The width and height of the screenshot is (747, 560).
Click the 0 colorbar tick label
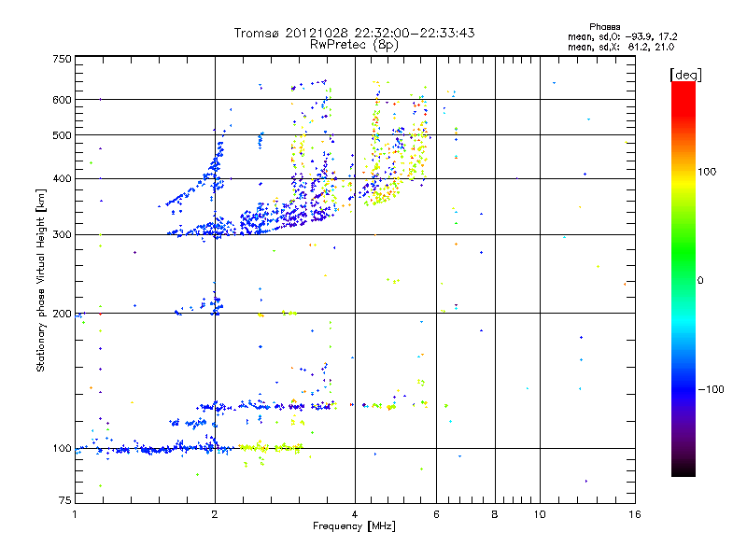pyautogui.click(x=700, y=280)
